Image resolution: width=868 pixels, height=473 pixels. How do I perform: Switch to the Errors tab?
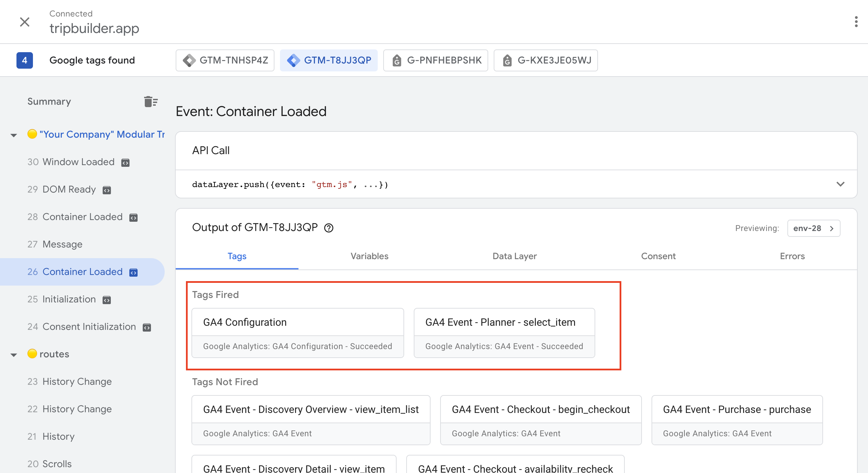point(792,256)
